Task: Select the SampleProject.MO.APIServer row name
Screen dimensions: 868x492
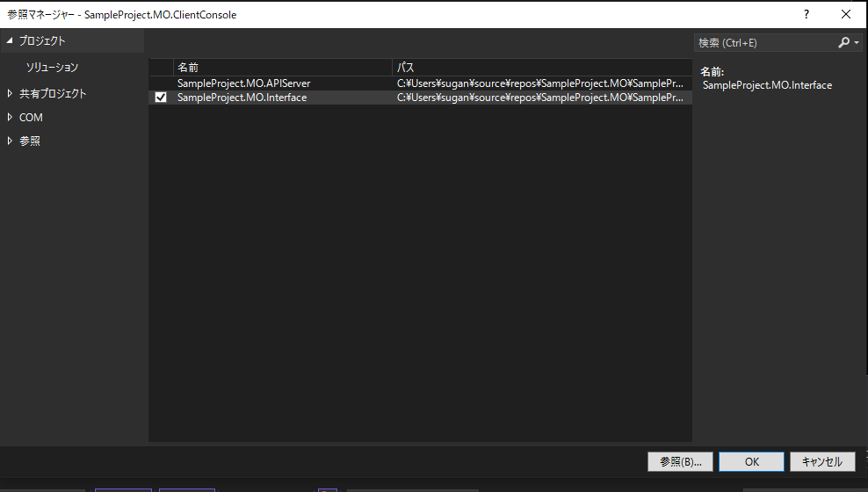Action: 243,83
